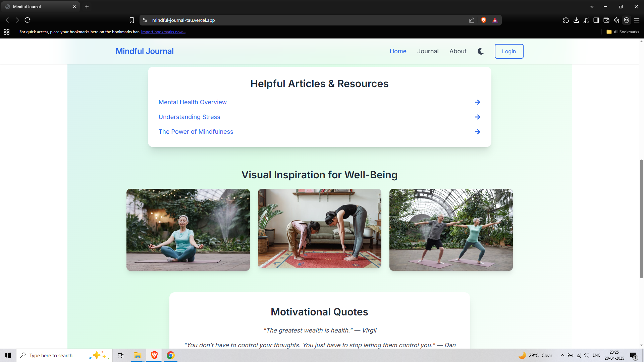Go to the Journal nav item
644x362 pixels.
click(428, 51)
